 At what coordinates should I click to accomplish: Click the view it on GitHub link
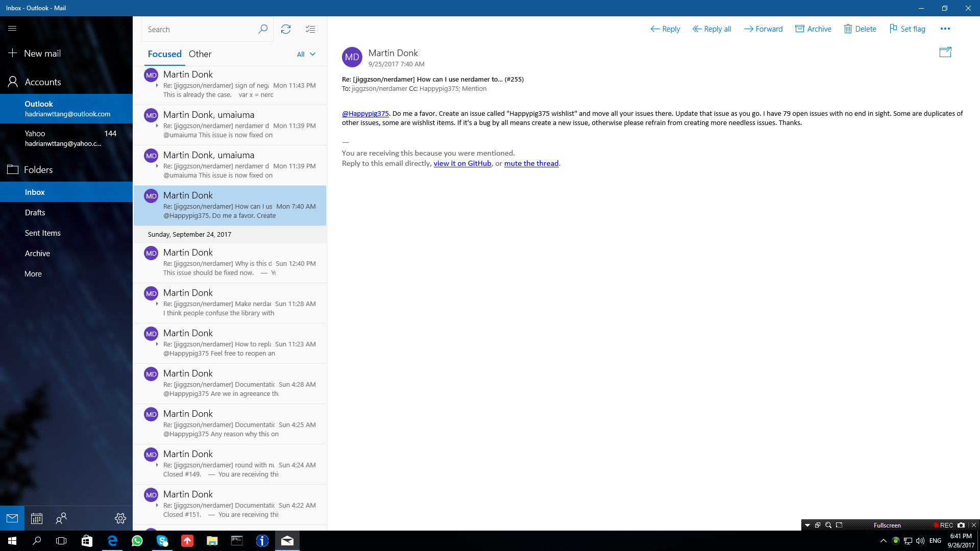[462, 163]
